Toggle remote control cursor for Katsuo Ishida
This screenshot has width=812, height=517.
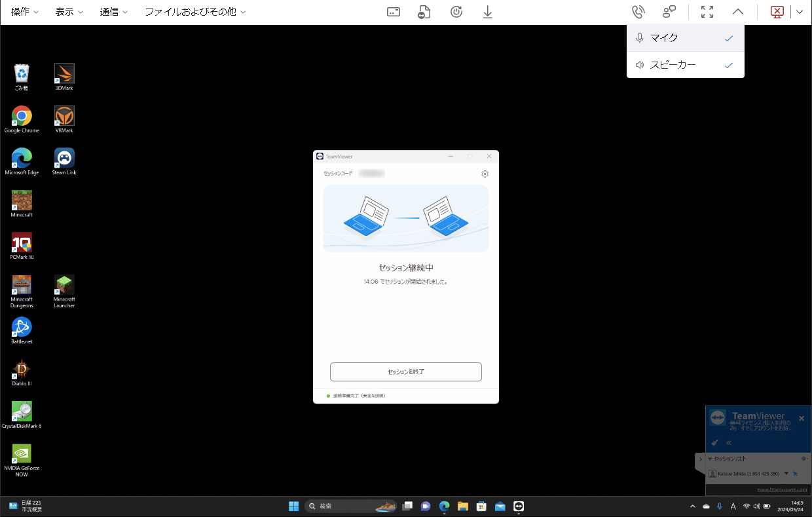(x=796, y=473)
